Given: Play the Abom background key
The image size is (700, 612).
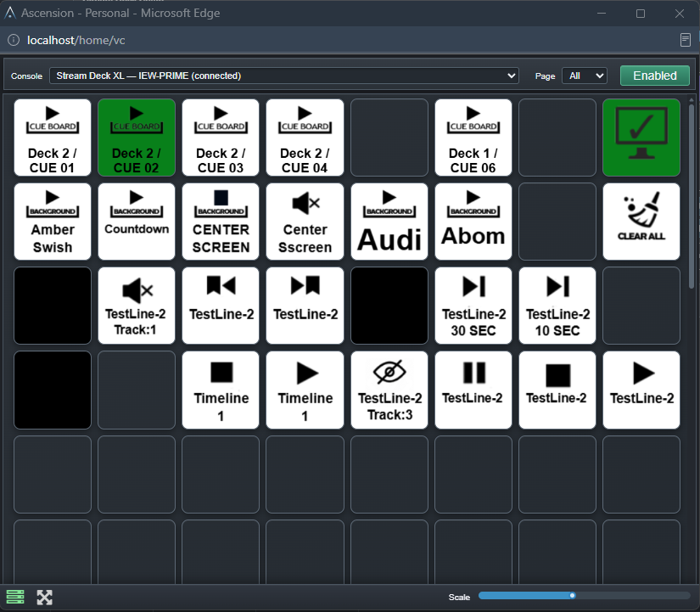Looking at the screenshot, I should pos(473,222).
